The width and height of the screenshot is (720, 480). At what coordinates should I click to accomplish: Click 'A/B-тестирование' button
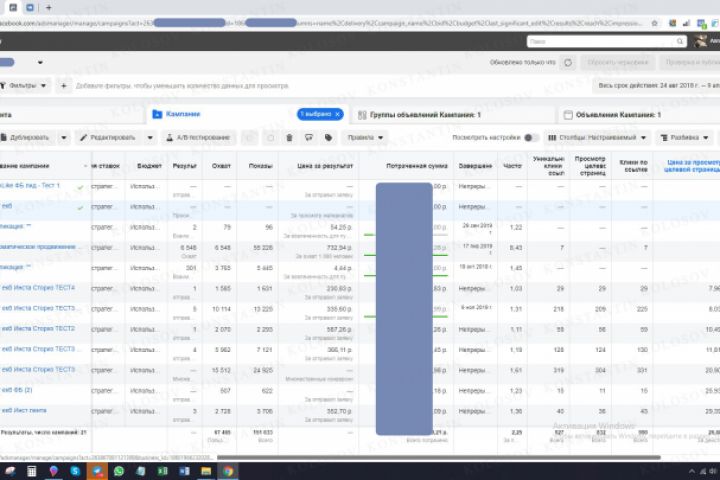(x=198, y=137)
